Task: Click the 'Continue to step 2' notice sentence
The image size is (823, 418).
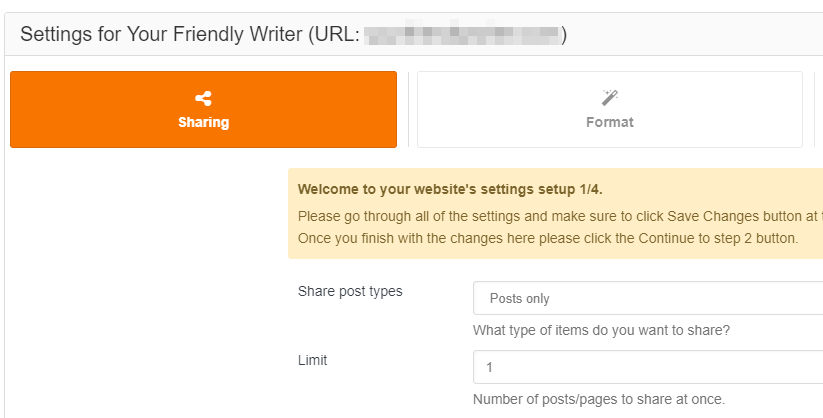Action: (547, 238)
